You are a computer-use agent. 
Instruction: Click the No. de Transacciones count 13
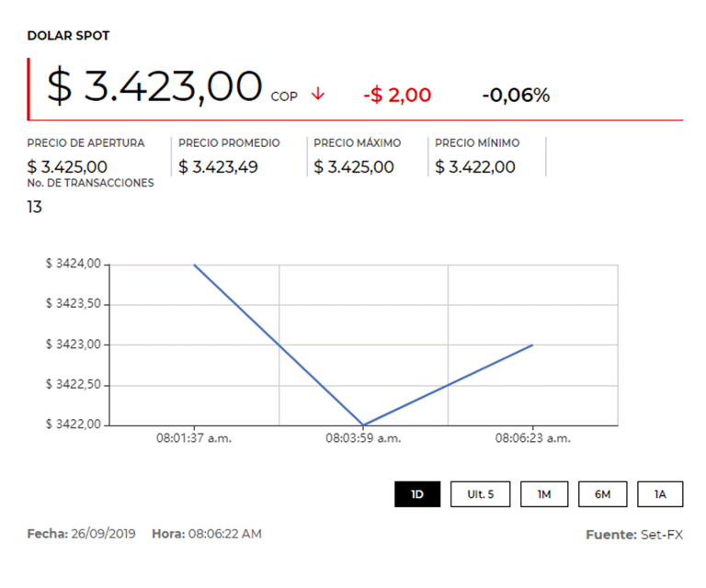35,207
